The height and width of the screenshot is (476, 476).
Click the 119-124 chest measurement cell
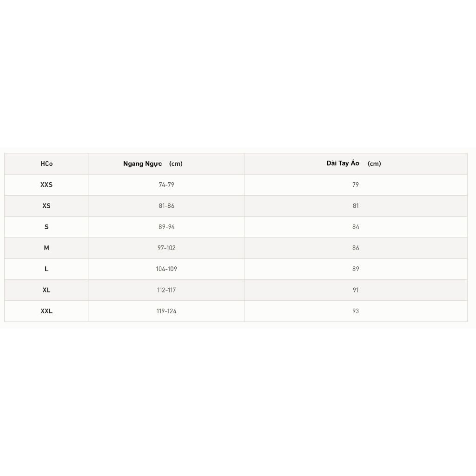166,311
